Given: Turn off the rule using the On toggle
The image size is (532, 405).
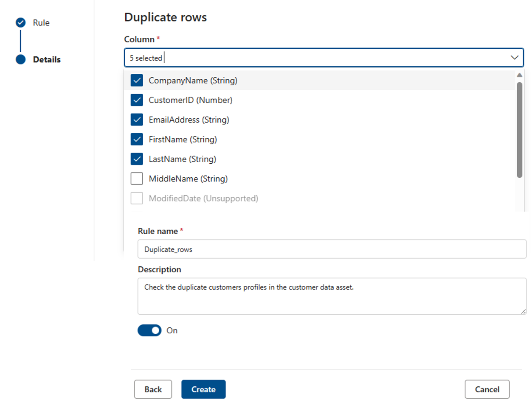Looking at the screenshot, I should click(x=149, y=330).
